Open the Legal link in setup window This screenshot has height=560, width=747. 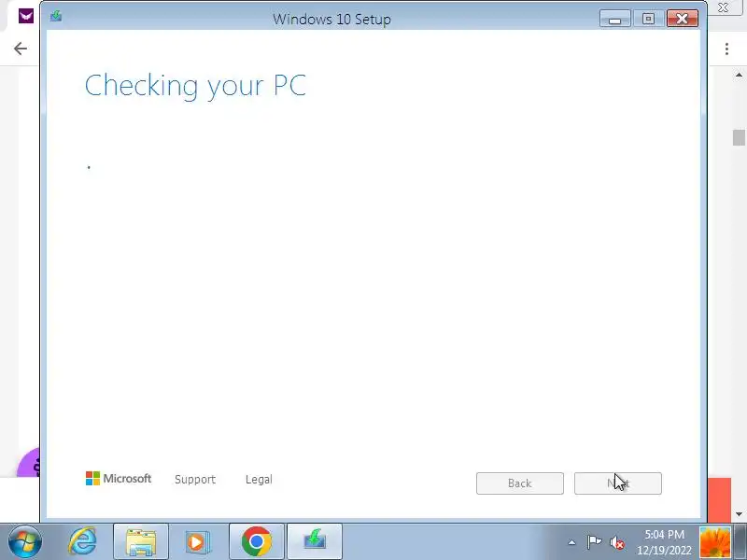click(259, 480)
